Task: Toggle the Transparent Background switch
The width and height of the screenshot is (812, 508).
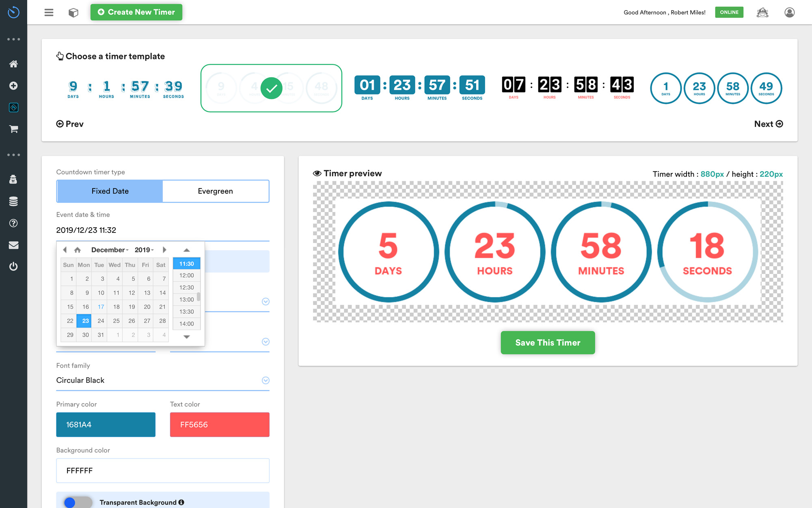Action: (78, 502)
